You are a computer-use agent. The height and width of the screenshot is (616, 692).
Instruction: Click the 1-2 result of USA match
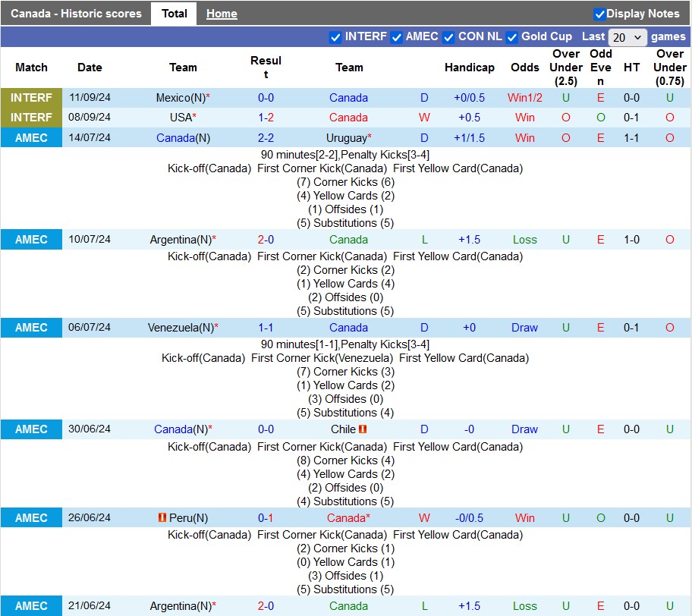click(x=266, y=118)
